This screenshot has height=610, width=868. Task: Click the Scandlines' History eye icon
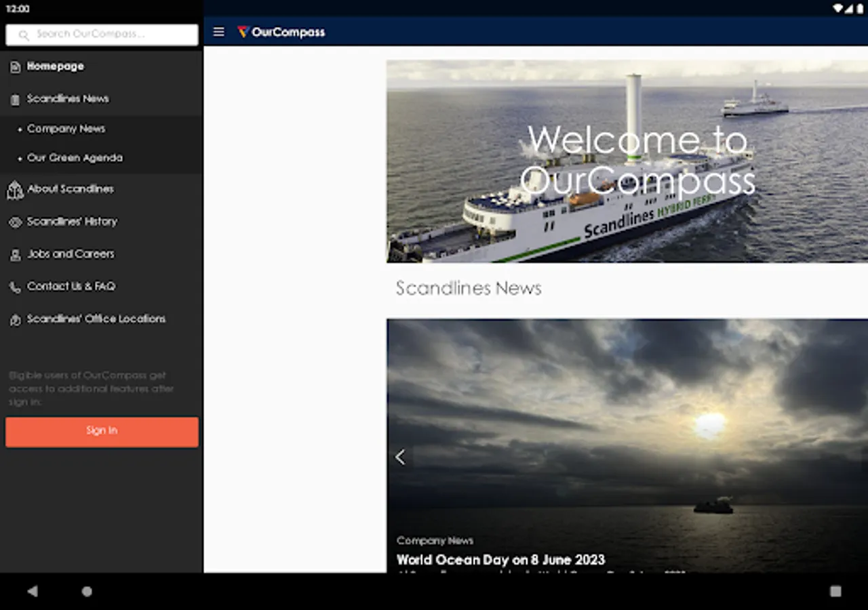tap(15, 222)
